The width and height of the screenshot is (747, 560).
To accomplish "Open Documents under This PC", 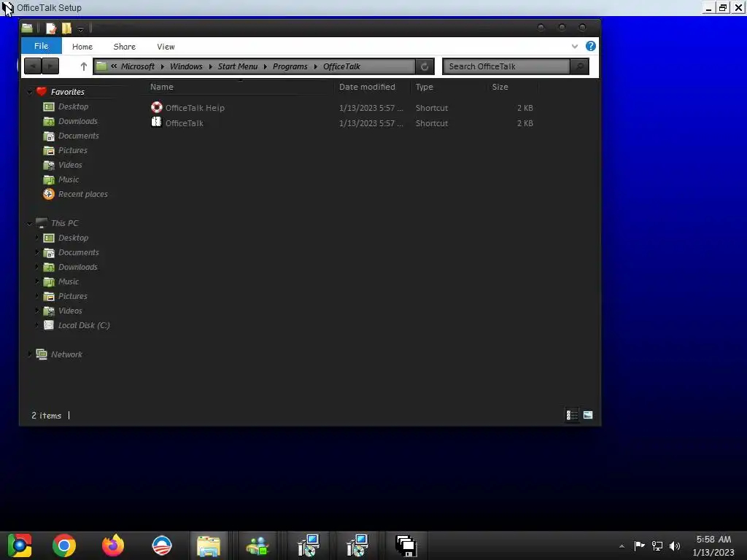I will click(x=79, y=252).
